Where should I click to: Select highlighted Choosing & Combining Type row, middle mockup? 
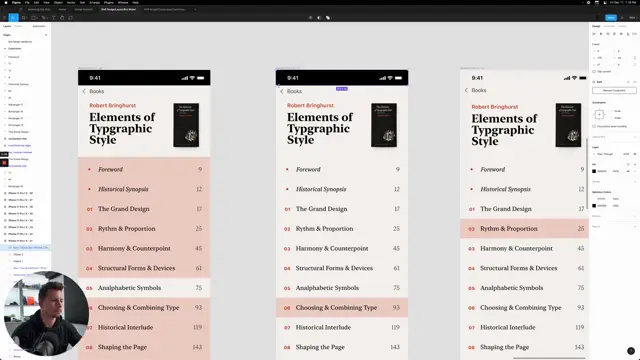tap(342, 308)
